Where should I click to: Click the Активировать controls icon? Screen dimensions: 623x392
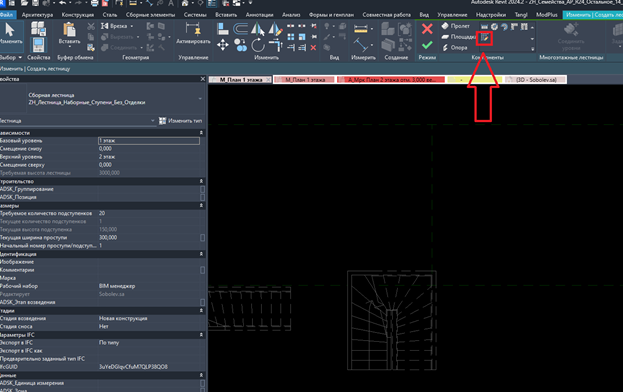(193, 29)
